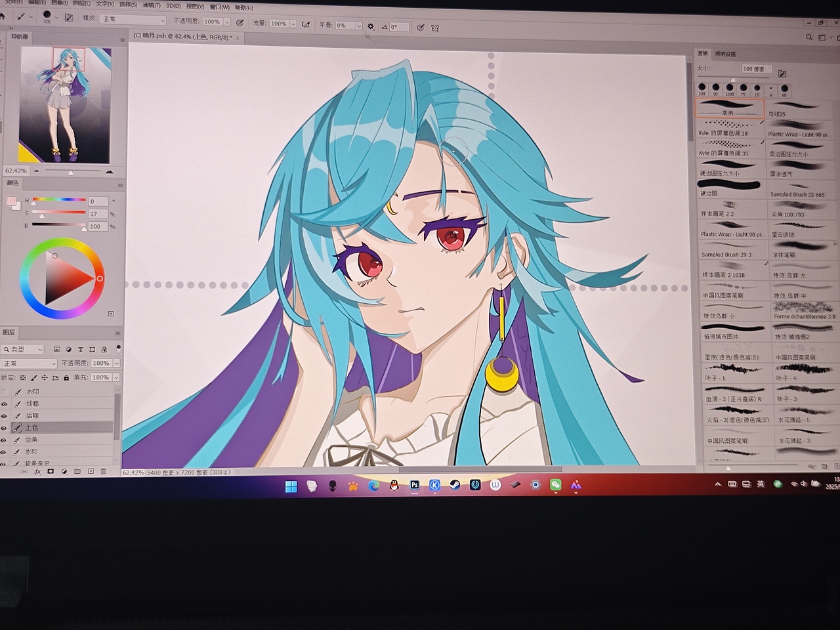Open smoothing options gear icon
The height and width of the screenshot is (630, 840).
[371, 26]
